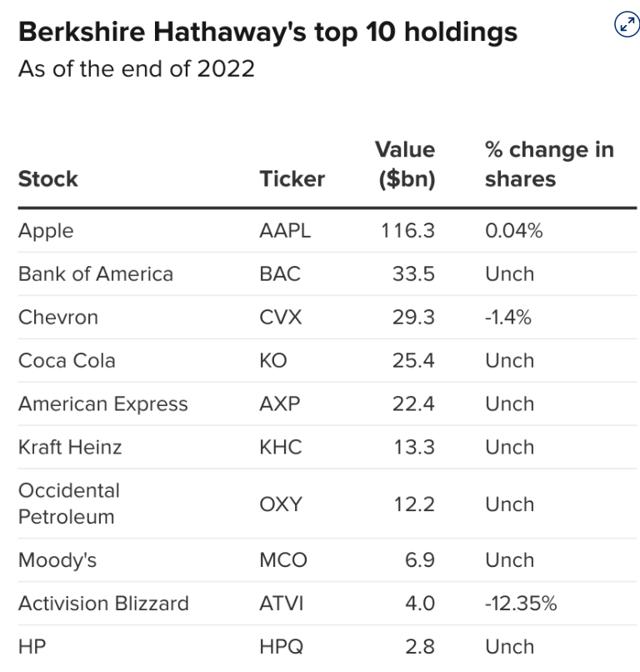Click the Activision Blizzard stock name
Screen dimensions: 640x672
(x=103, y=604)
